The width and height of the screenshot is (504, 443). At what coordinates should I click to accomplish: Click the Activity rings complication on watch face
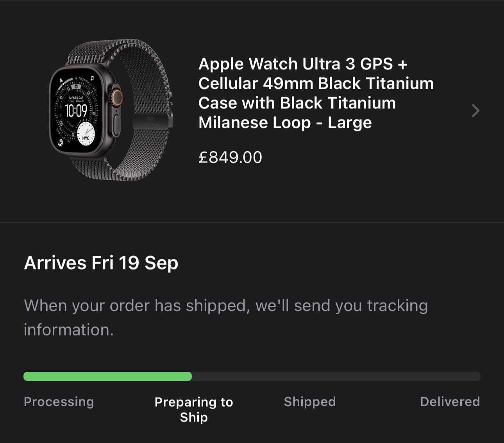60,143
